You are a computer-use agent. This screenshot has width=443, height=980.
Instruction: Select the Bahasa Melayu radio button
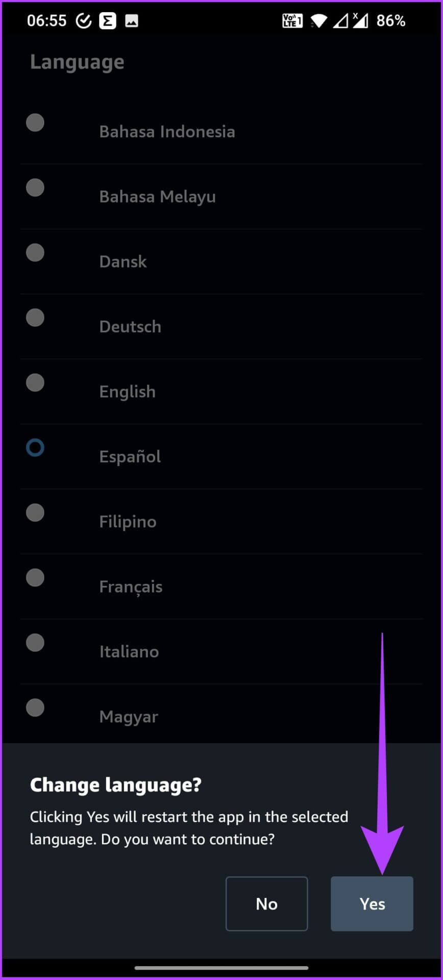(35, 188)
